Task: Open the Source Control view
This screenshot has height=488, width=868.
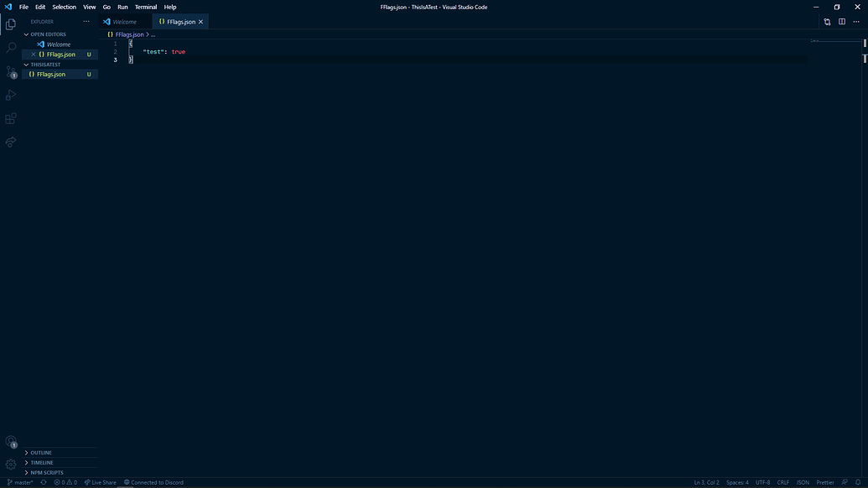Action: [x=11, y=72]
